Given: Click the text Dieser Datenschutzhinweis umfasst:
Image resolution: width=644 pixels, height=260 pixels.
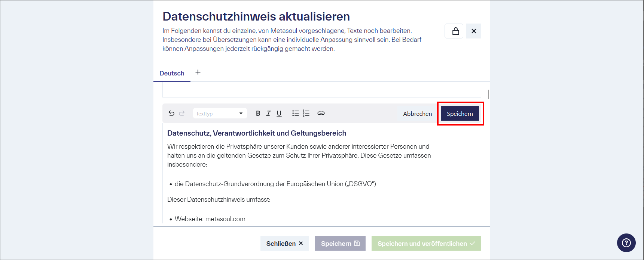Looking at the screenshot, I should coord(219,199).
